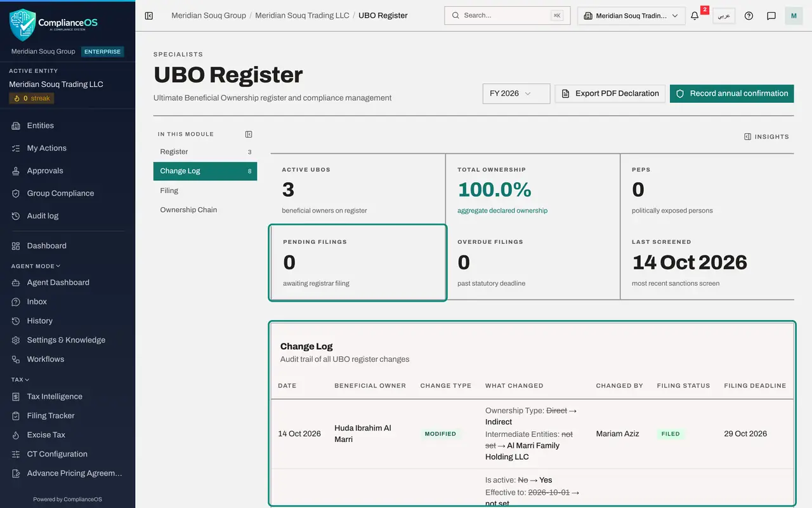
Task: Collapse the In This Module panel icon
Action: click(x=249, y=134)
